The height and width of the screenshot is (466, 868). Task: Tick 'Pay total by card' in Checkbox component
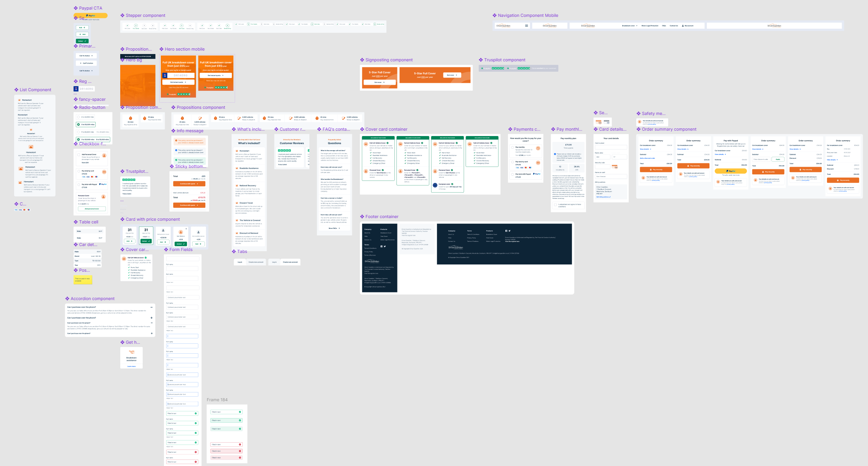click(x=79, y=171)
